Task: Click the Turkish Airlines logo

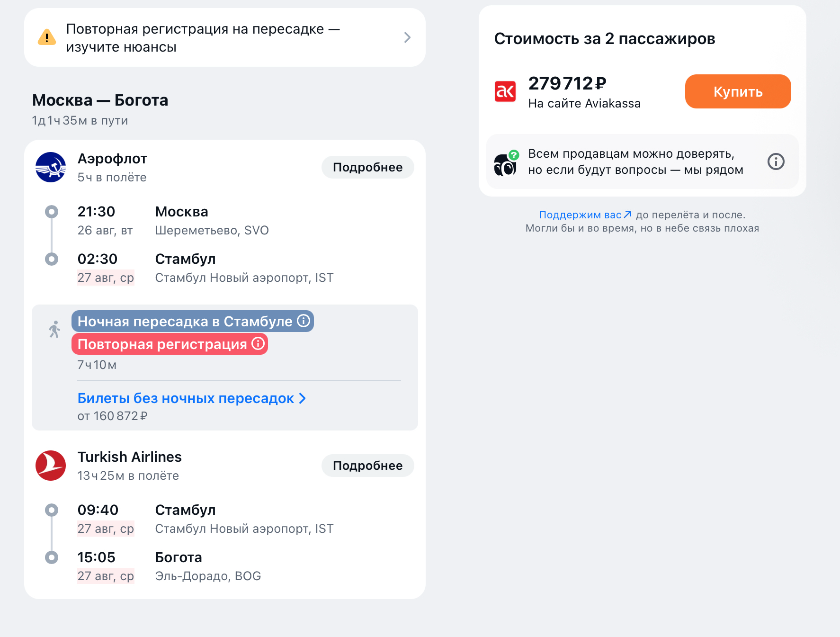Action: (51, 466)
